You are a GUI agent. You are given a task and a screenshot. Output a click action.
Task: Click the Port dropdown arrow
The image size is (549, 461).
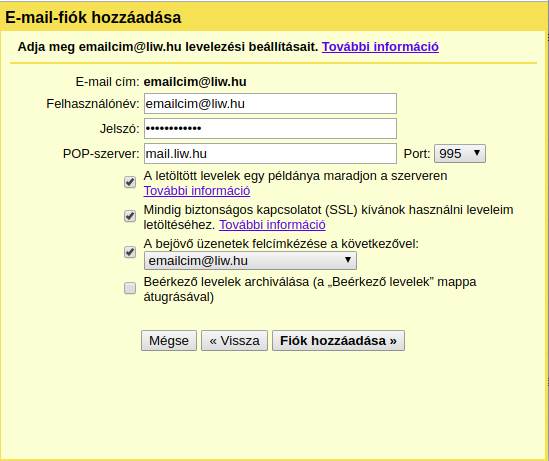477,153
